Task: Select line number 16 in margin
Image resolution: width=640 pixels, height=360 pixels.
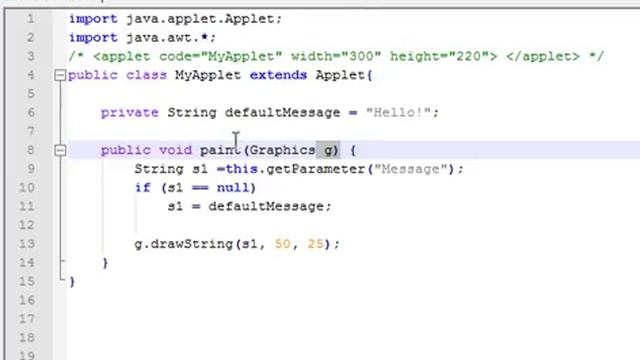Action: [27, 300]
